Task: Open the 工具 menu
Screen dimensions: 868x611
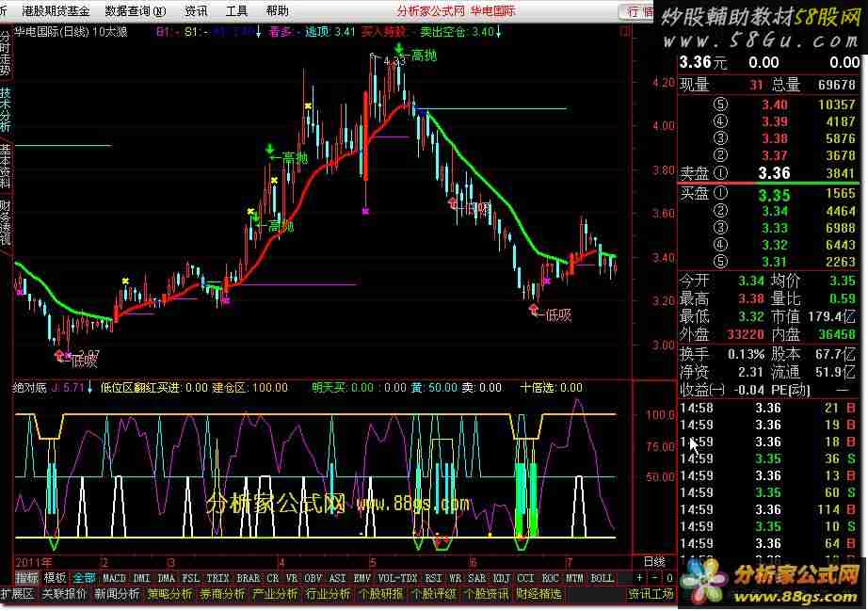Action: 237,11
